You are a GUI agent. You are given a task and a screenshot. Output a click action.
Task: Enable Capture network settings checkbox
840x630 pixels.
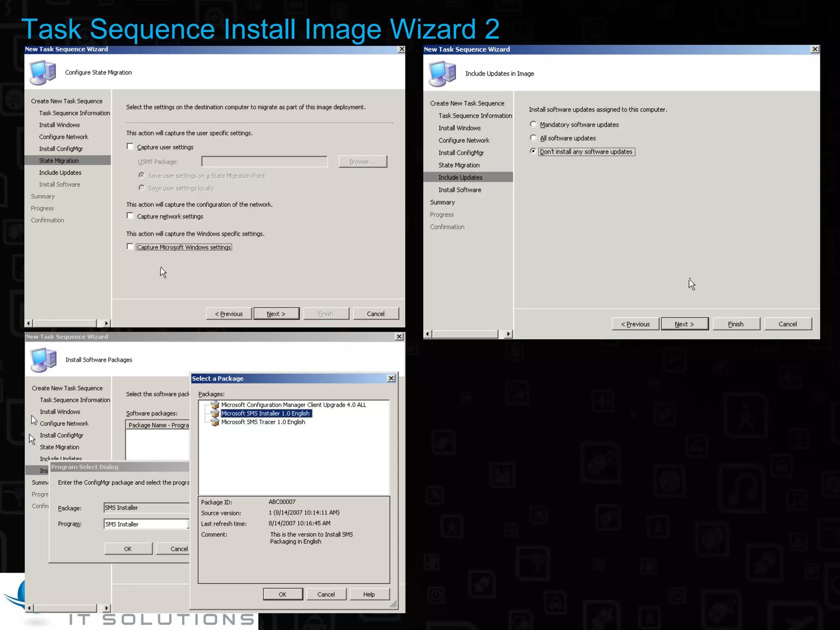point(130,216)
